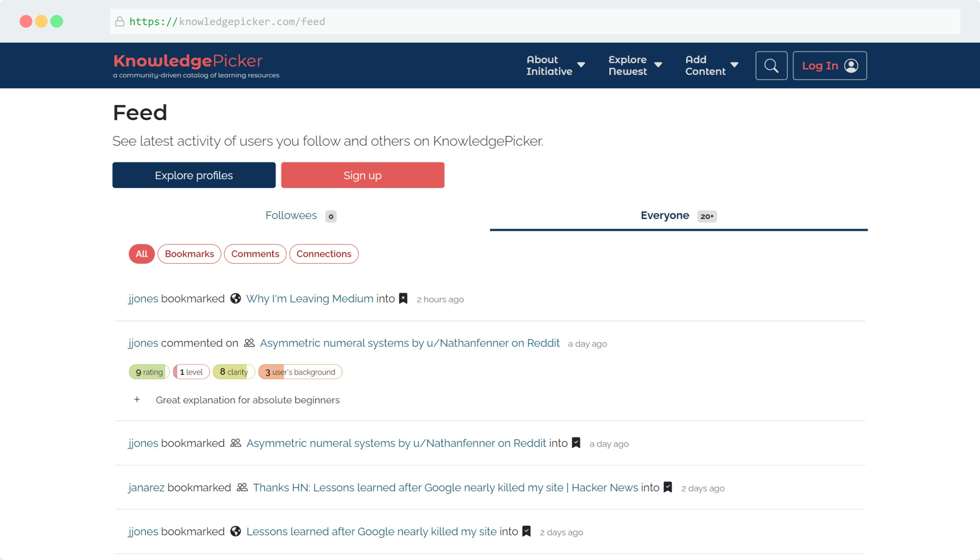Toggle the Bookmarks filter pill
The height and width of the screenshot is (560, 980).
coord(189,254)
